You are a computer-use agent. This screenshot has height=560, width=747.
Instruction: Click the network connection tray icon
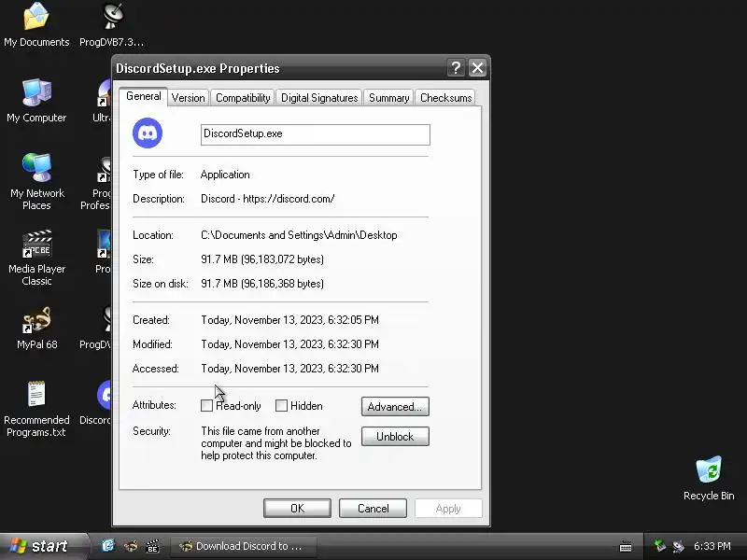pos(678,546)
